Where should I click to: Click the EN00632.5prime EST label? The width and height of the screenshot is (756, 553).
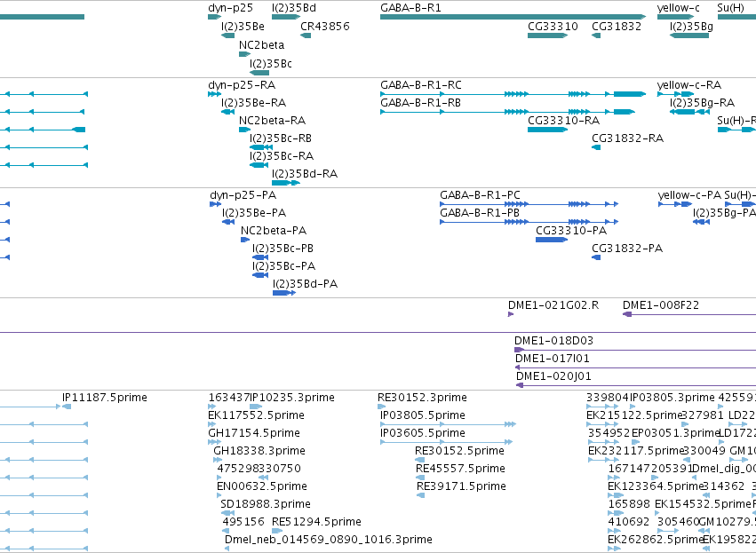click(262, 487)
